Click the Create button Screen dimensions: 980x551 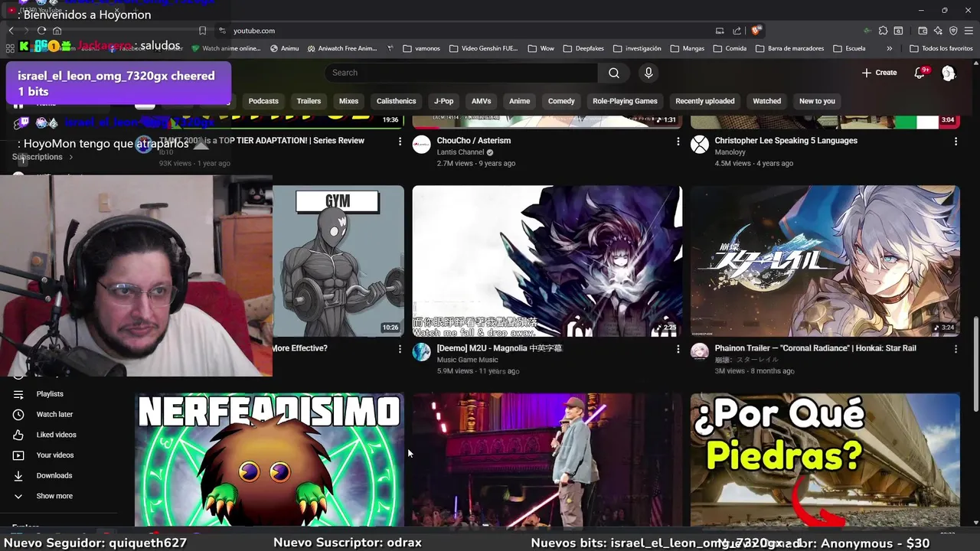pos(879,73)
